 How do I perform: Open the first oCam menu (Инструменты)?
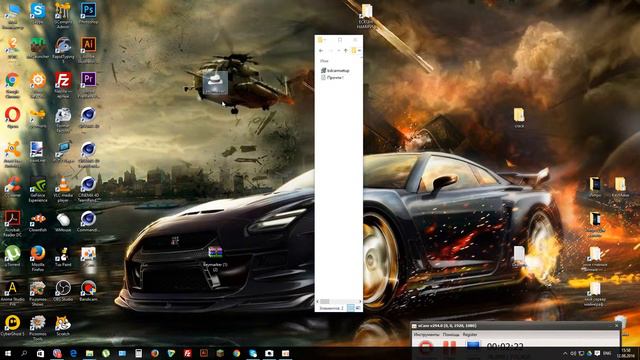[427, 334]
